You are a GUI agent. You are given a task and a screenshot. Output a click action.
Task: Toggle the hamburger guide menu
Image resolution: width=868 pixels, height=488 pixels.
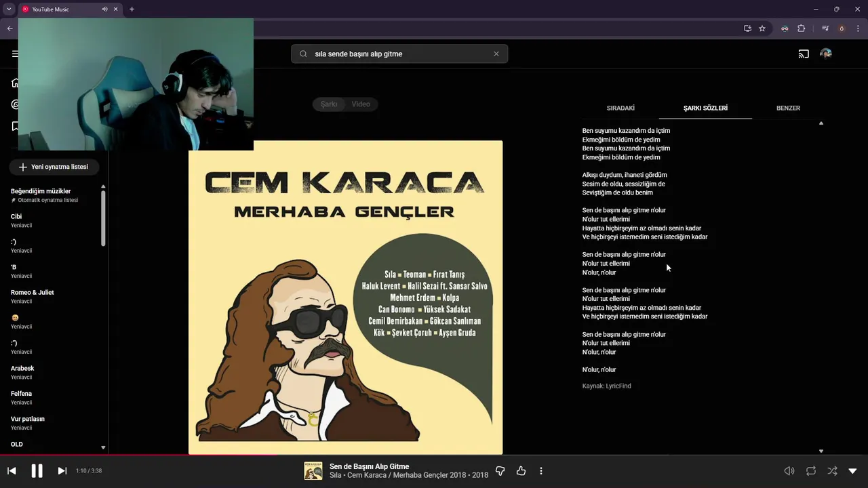tap(15, 54)
